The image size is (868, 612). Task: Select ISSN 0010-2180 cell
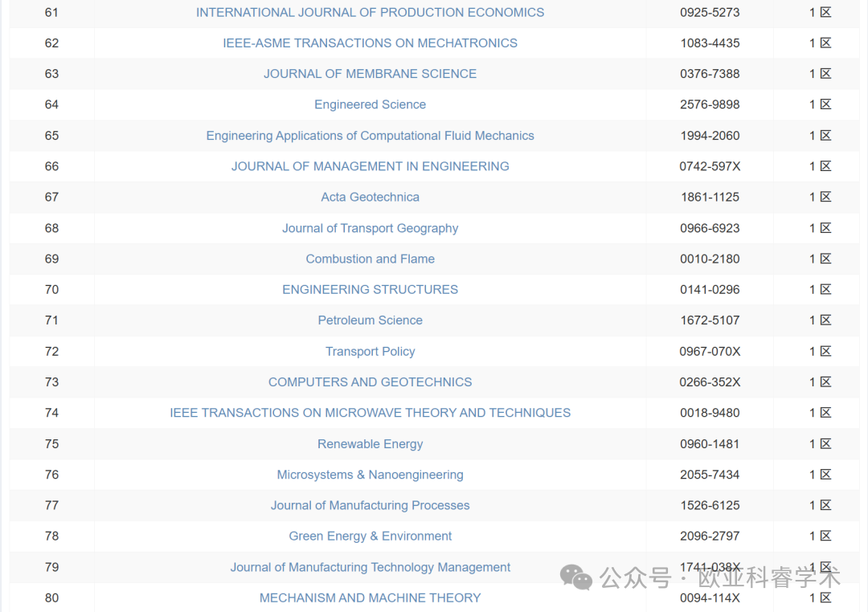710,259
